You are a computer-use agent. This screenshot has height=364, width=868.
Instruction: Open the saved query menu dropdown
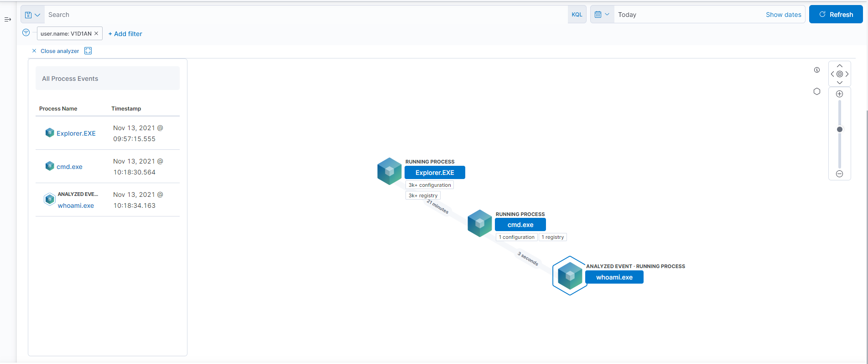click(x=32, y=15)
